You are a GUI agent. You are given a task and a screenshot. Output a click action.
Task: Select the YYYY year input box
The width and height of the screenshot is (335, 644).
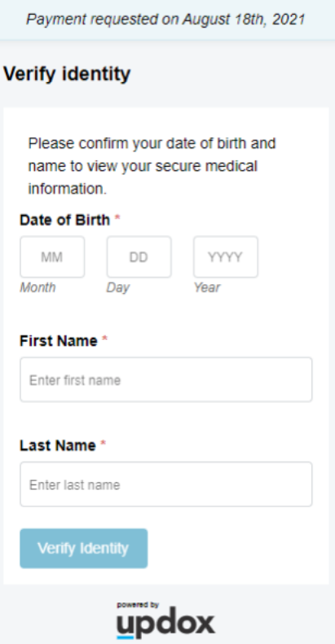point(226,257)
